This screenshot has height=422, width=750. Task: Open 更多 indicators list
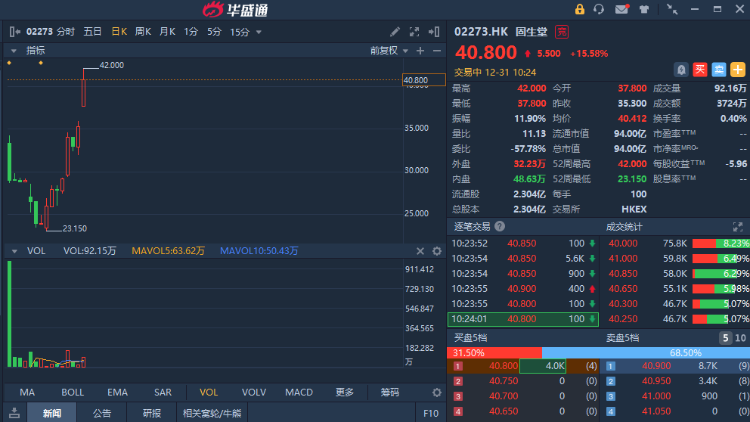344,392
